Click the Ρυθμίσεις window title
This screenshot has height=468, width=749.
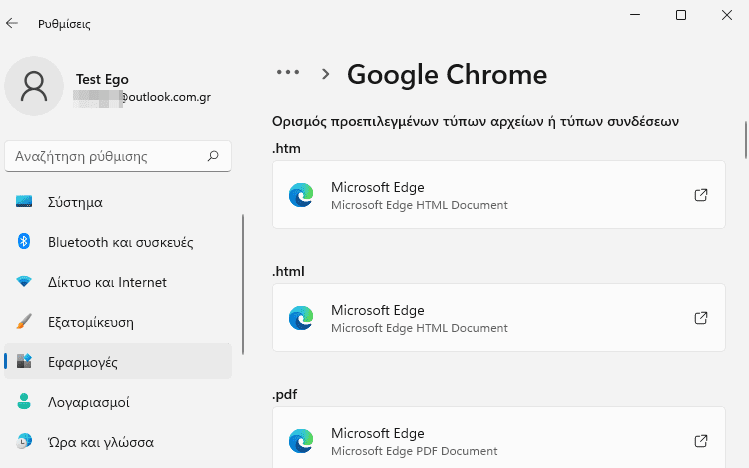[64, 24]
